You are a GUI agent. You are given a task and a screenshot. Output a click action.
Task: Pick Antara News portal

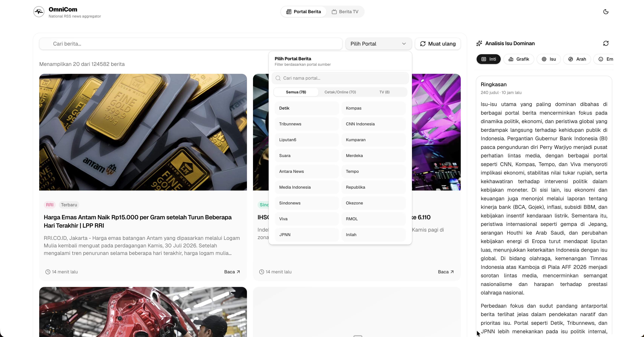(x=307, y=172)
